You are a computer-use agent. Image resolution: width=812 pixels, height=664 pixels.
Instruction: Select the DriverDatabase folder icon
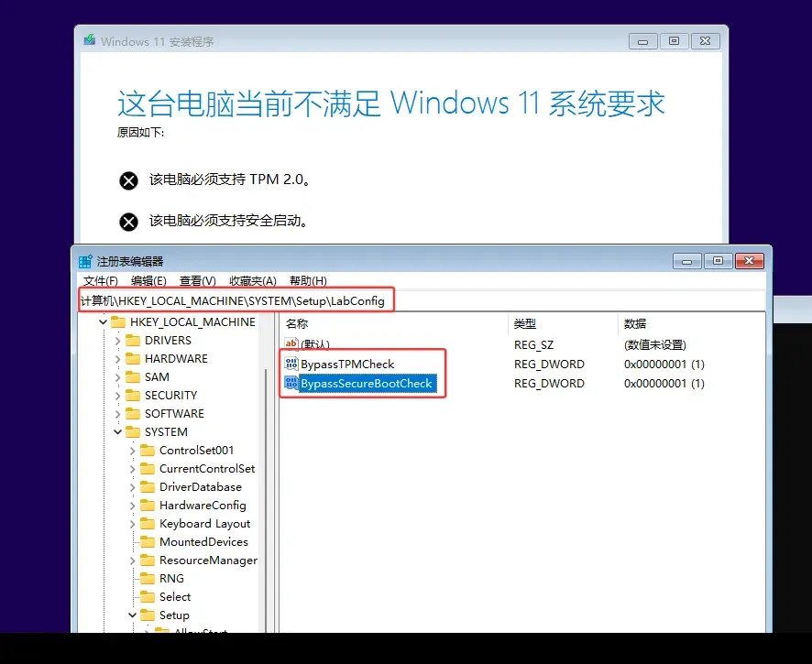coord(148,487)
